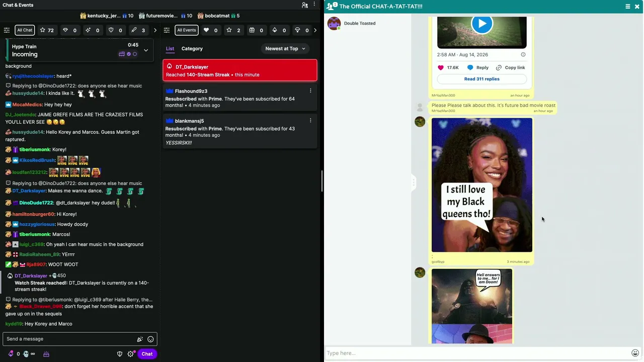This screenshot has width=644, height=362.
Task: Open Read 311 replies
Action: click(482, 79)
